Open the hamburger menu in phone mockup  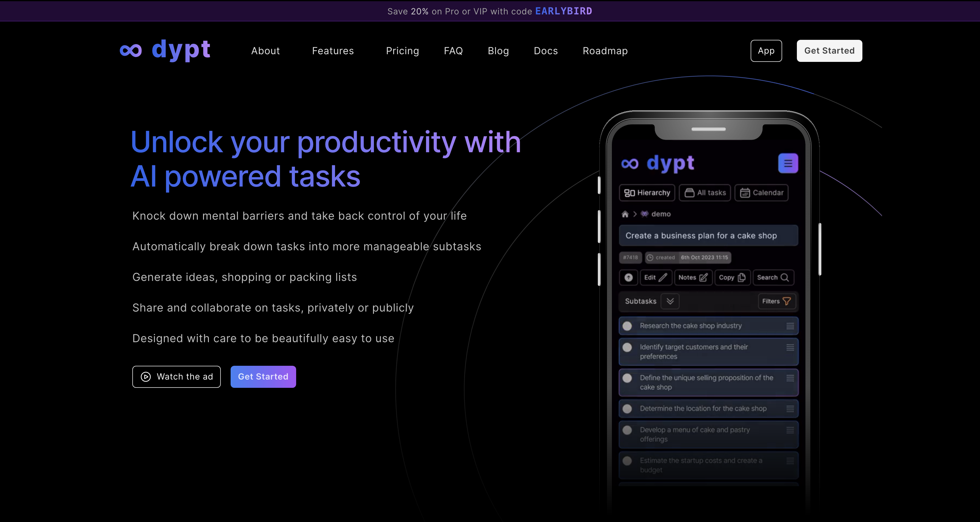click(x=788, y=163)
